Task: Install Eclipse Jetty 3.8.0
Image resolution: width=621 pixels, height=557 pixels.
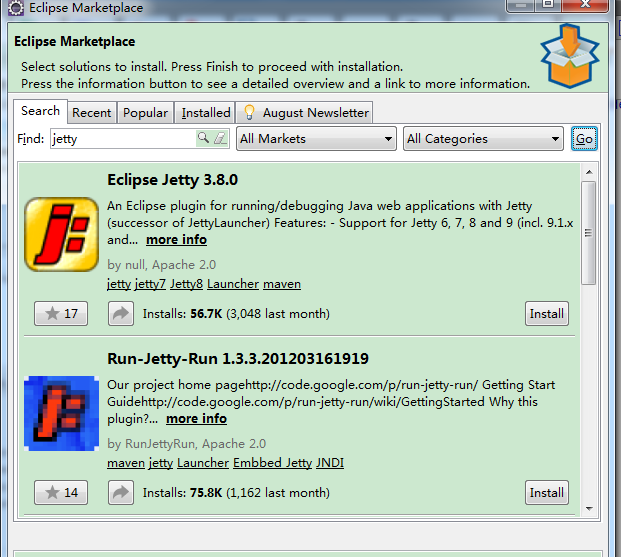Action: (547, 313)
